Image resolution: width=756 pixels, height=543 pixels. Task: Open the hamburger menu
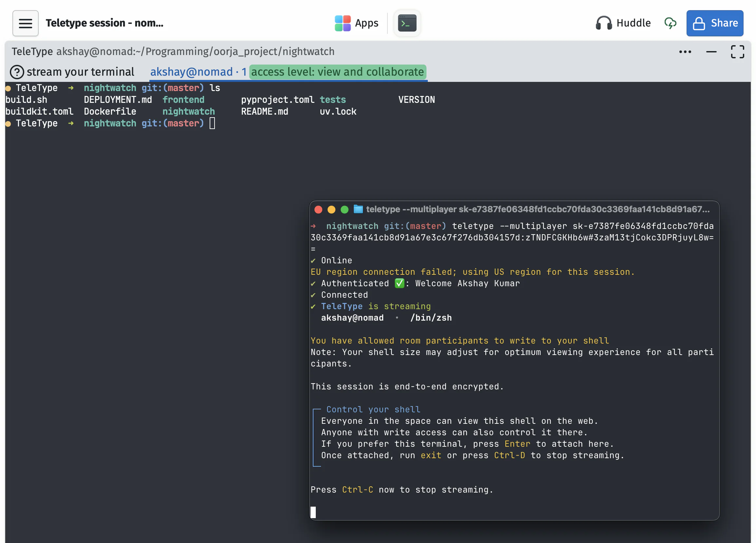coord(25,23)
